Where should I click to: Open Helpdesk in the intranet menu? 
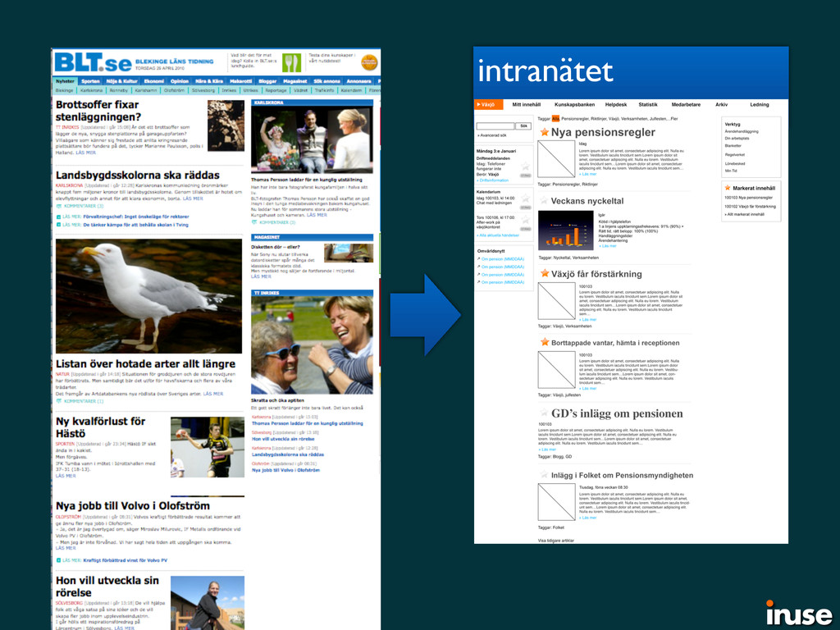tap(615, 104)
